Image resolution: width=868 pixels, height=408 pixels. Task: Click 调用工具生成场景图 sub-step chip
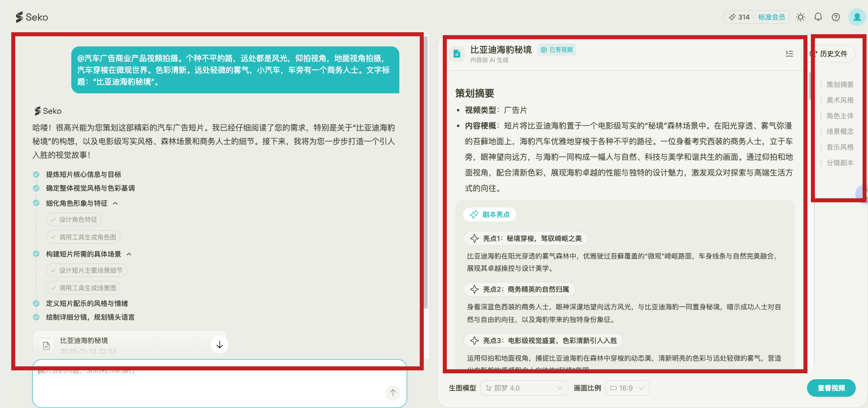click(83, 288)
